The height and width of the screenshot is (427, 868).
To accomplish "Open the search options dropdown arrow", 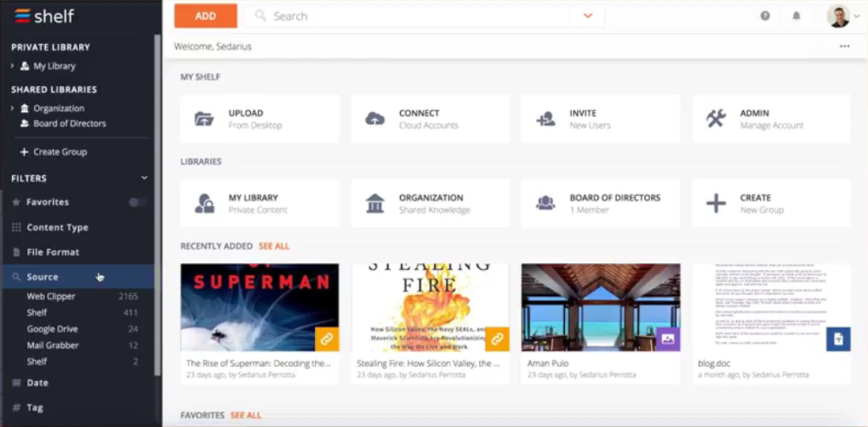I will point(588,16).
